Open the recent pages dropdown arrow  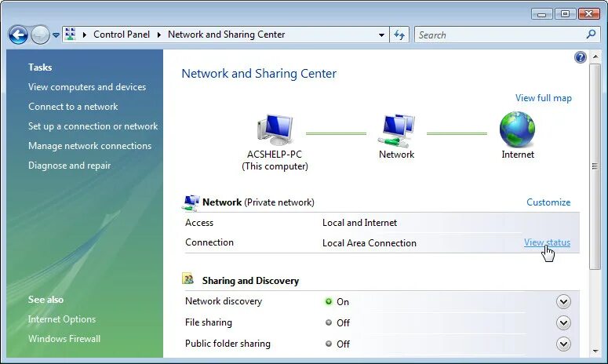(56, 35)
